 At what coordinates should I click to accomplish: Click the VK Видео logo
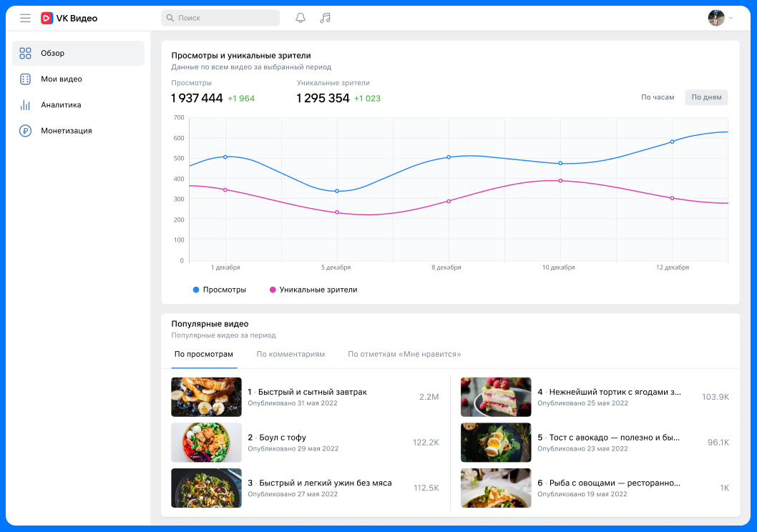point(69,18)
